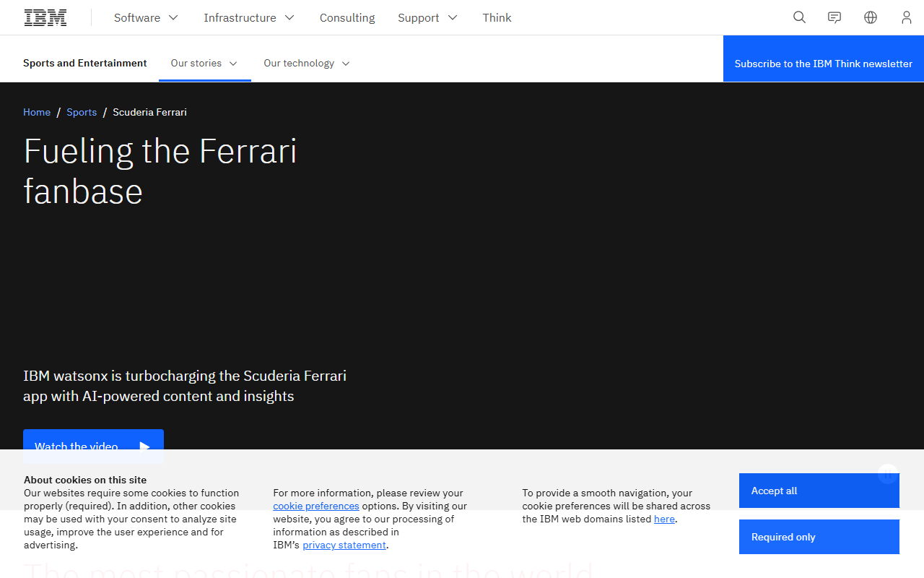924x578 pixels.
Task: Click the 'Our websites require some cookies' paragraph
Action: coord(131,519)
